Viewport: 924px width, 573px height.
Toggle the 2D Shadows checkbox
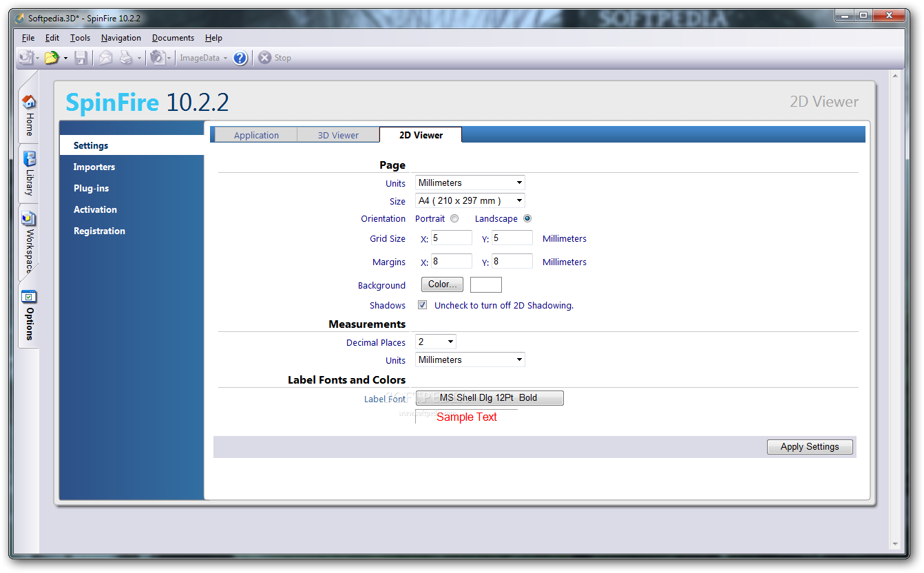[x=422, y=305]
